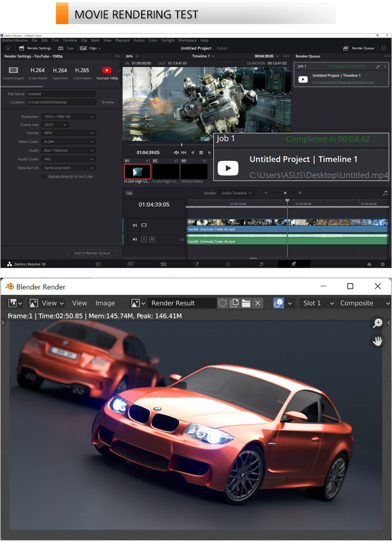Select the Custom Export render preset
Viewport: 392px width, 543px height.
13,73
